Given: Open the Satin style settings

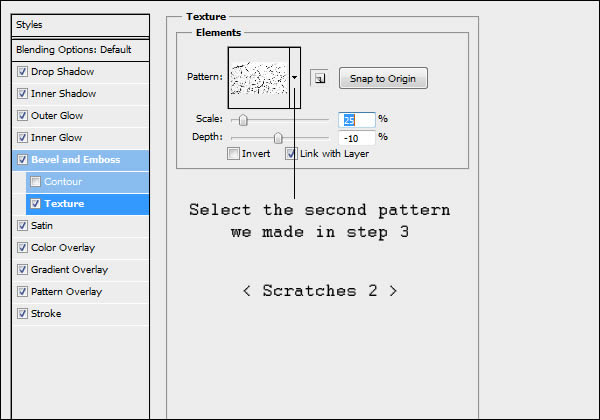Looking at the screenshot, I should tap(42, 226).
